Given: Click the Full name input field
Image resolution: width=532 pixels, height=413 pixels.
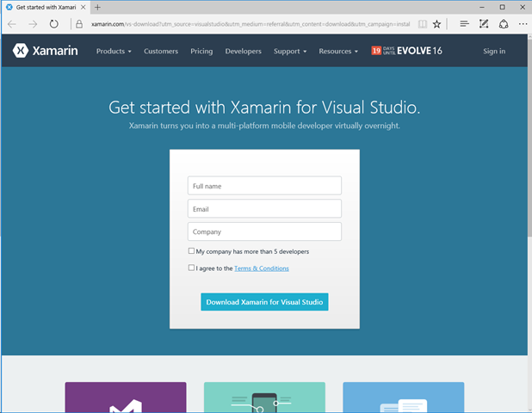Looking at the screenshot, I should coord(264,186).
